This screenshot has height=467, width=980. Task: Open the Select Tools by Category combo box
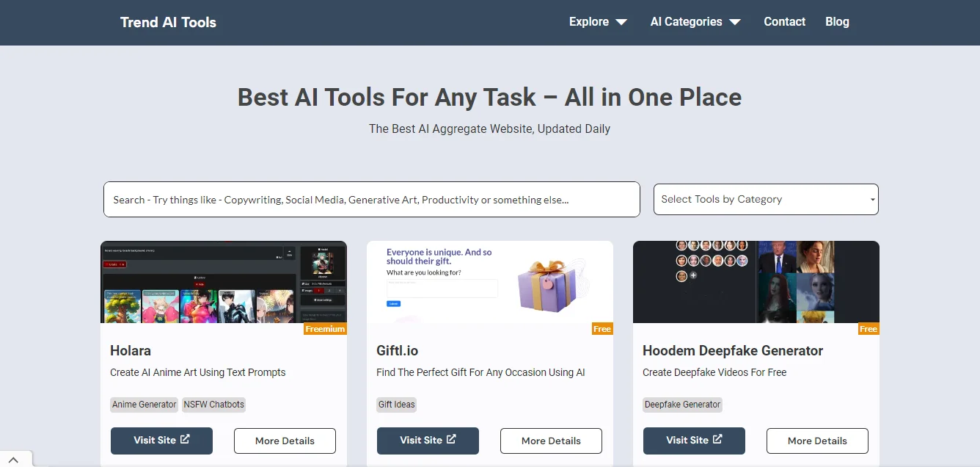coord(766,199)
